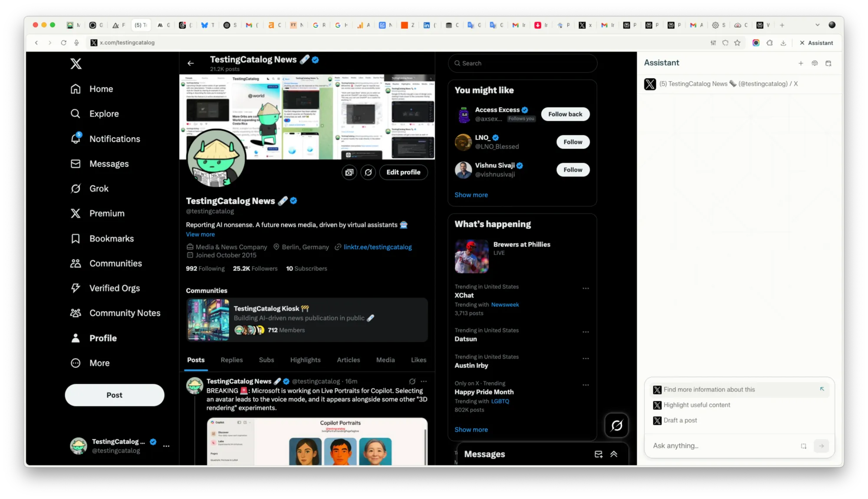Open Community Notes from the sidebar
The image size is (868, 499).
[x=125, y=313]
